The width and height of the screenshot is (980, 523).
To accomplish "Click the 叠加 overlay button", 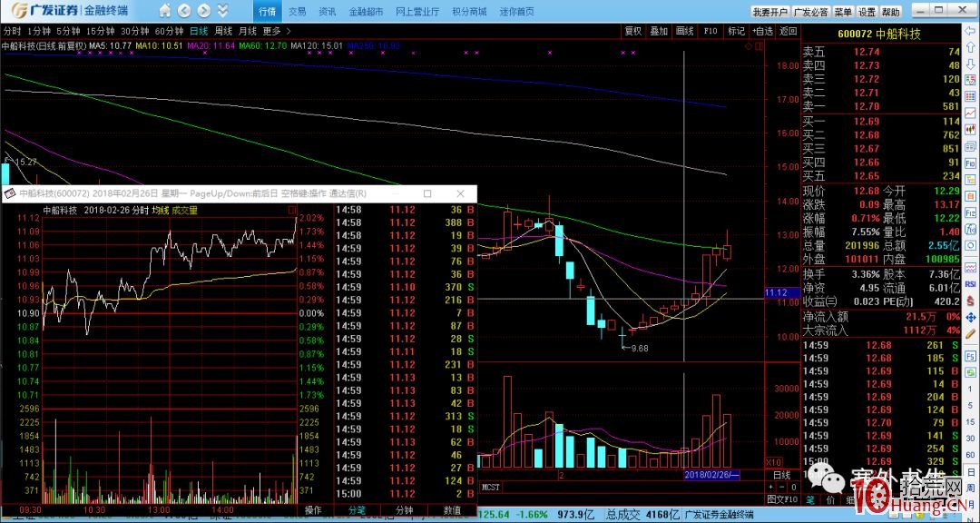I will click(x=659, y=31).
